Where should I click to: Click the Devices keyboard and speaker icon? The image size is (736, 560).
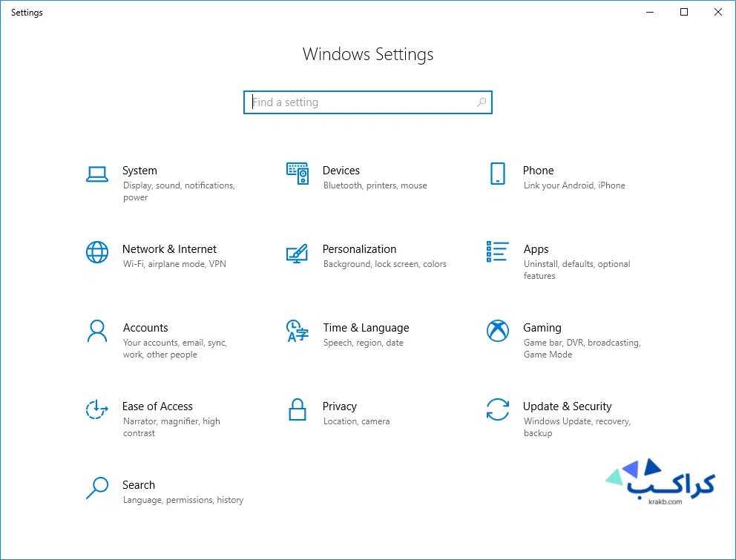(x=298, y=174)
